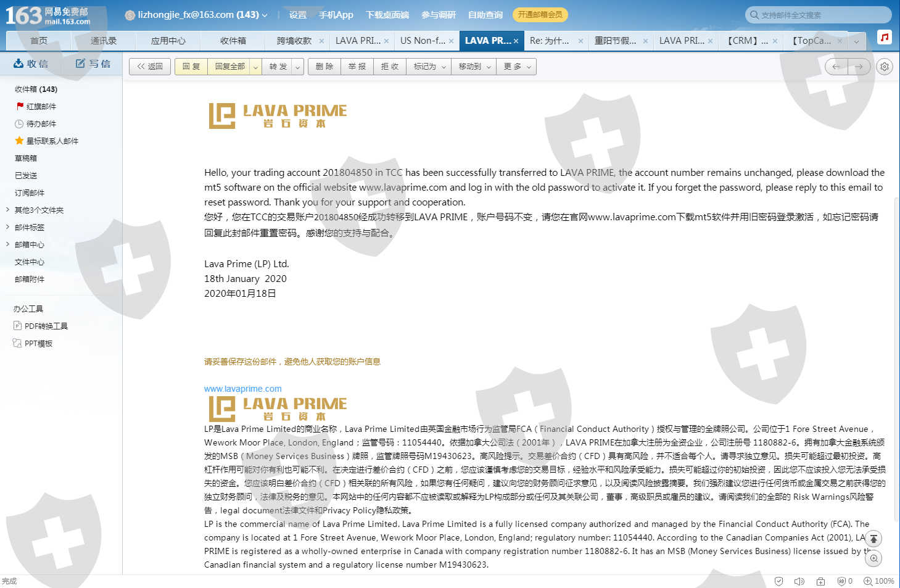Switch to the 首页 tab
Screen dimensions: 900x588
click(x=38, y=41)
